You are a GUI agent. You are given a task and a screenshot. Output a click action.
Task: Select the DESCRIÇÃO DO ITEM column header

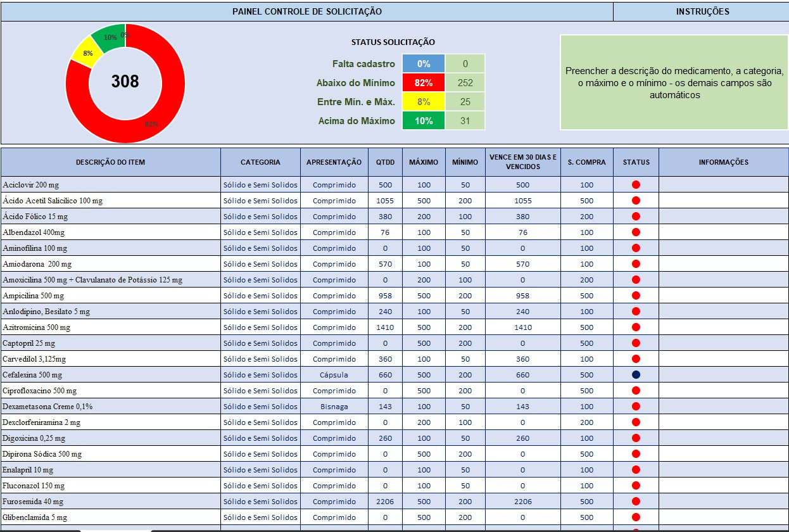point(111,162)
